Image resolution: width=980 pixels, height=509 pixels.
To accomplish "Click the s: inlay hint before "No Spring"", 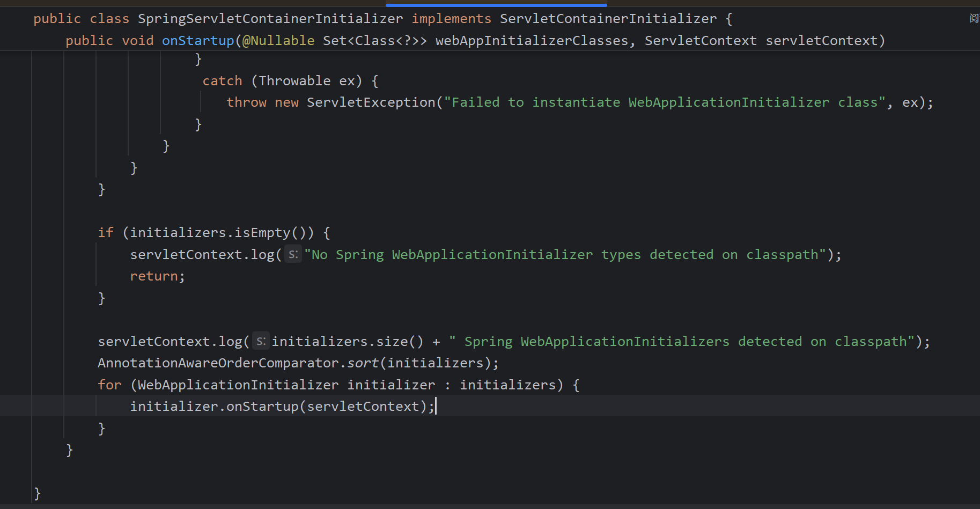I will tap(293, 254).
